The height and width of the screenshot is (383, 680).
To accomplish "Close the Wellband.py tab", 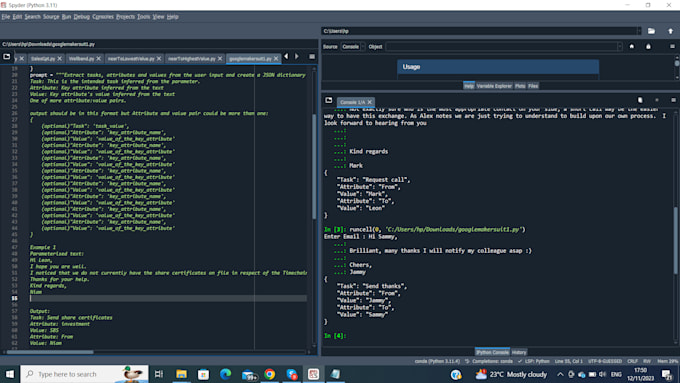I will [99, 59].
